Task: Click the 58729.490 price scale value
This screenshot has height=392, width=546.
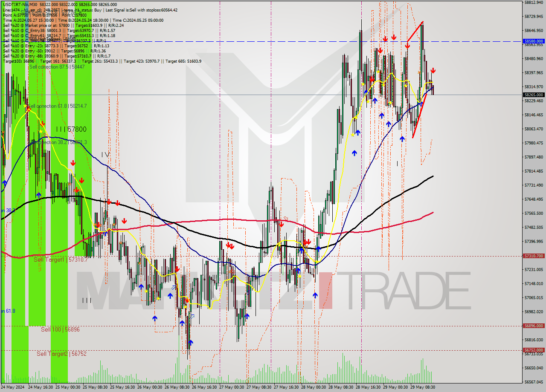Action: (x=534, y=16)
